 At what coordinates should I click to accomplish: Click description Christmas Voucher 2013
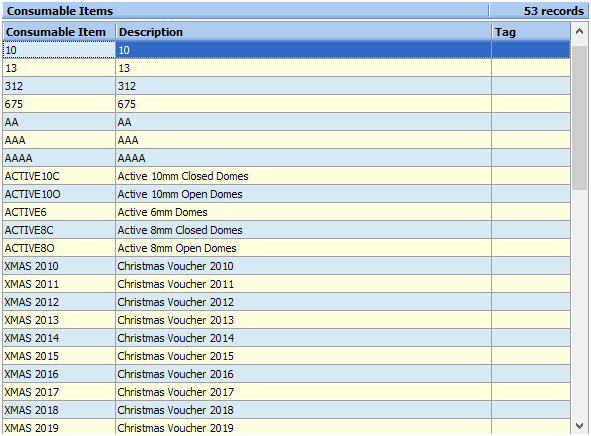pos(303,320)
